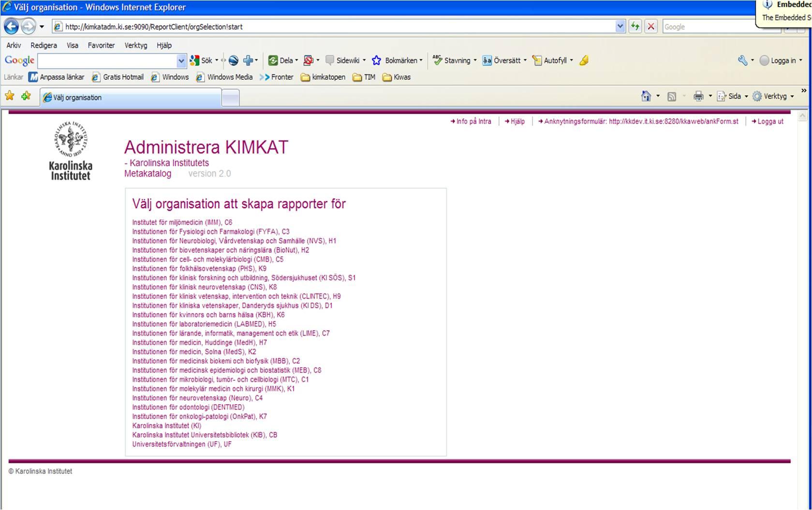Open a new blank tab

(x=230, y=98)
